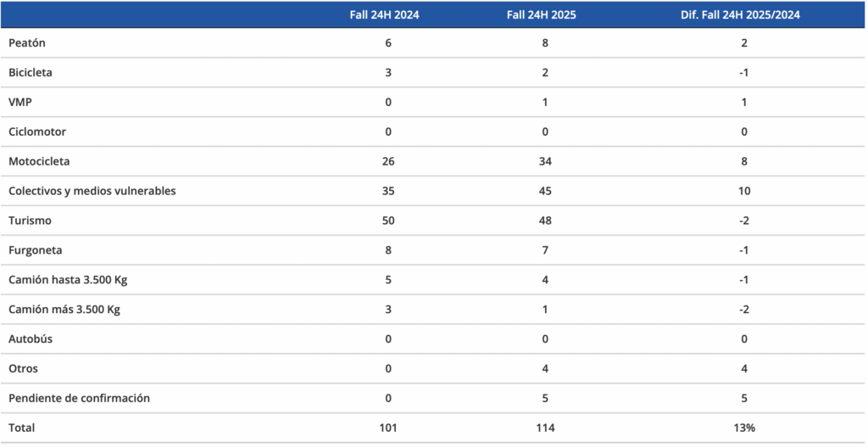Select the 'Autobús' row label

point(31,339)
